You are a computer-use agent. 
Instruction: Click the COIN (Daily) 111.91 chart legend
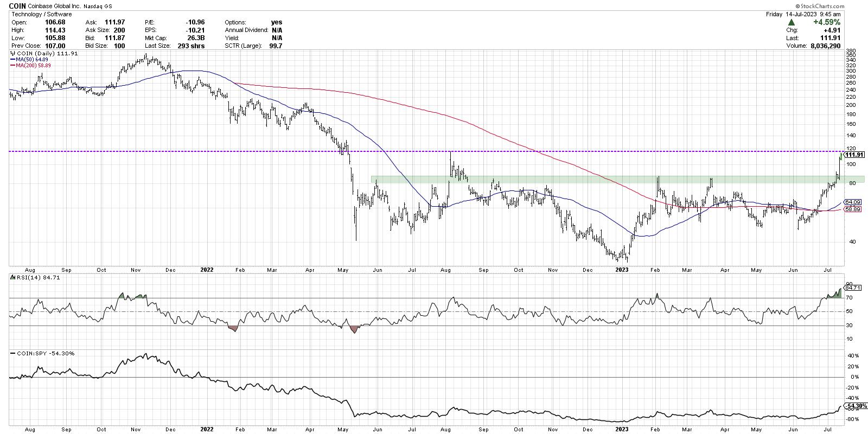(44, 54)
